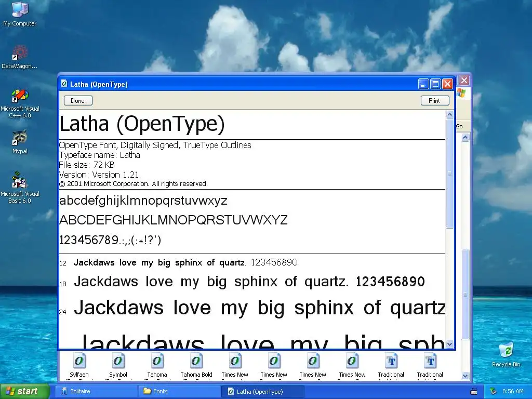Switch to the Fonts folder taskbar button
This screenshot has height=399, width=532.
pyautogui.click(x=179, y=391)
